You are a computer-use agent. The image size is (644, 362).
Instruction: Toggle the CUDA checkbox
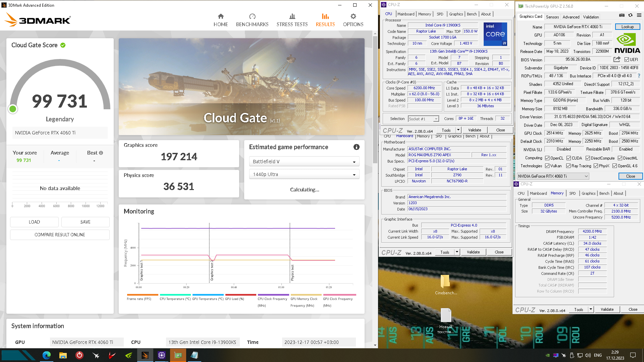pyautogui.click(x=569, y=158)
